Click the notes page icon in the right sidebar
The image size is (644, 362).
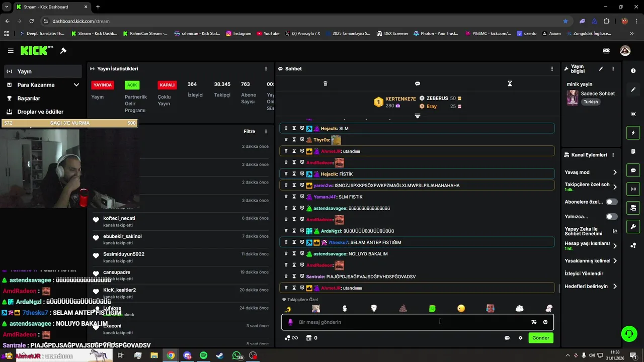[x=633, y=151]
